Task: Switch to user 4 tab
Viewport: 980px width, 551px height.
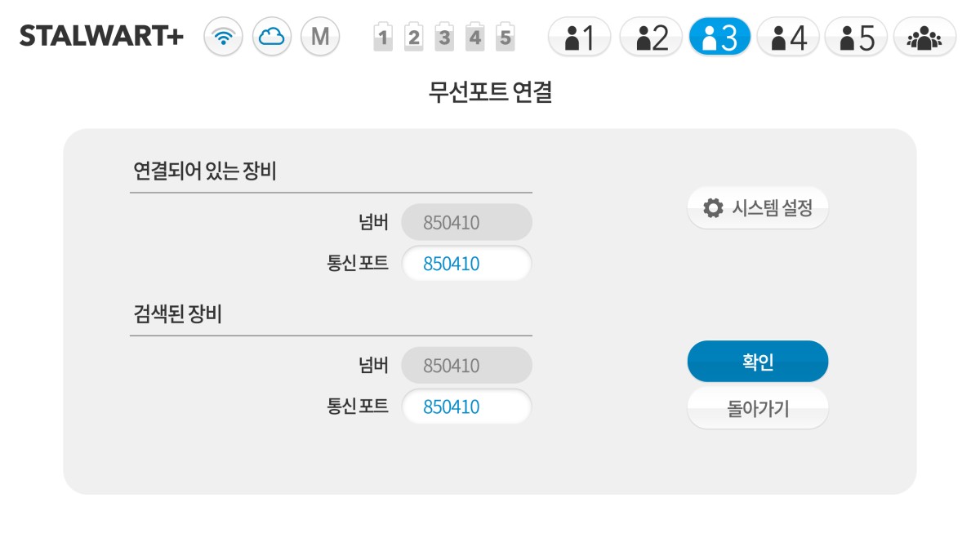Action: tap(788, 37)
